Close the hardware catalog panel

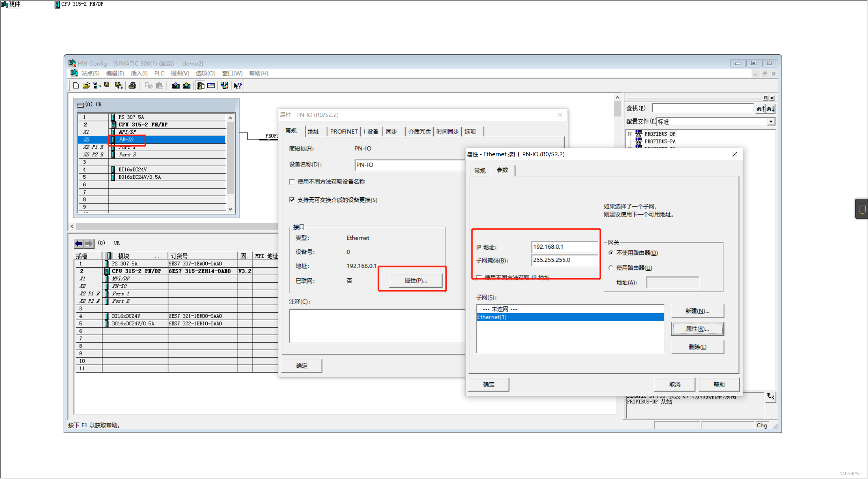click(772, 98)
